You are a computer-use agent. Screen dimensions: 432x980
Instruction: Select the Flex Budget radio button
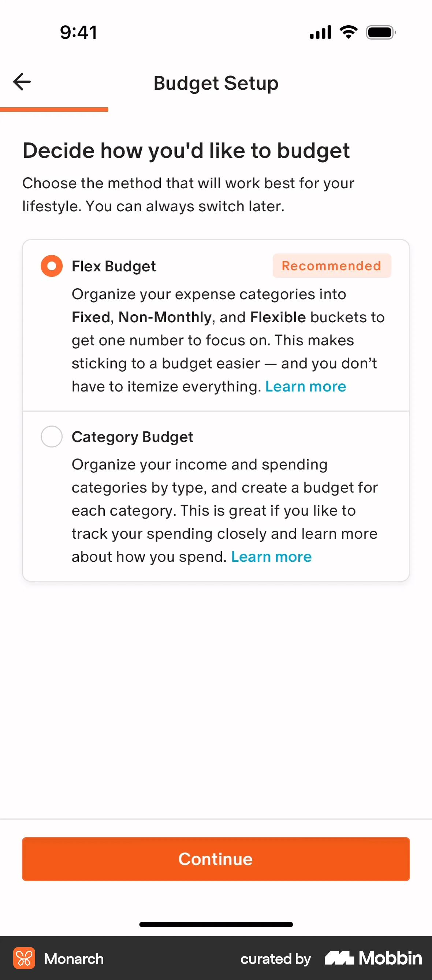click(52, 266)
